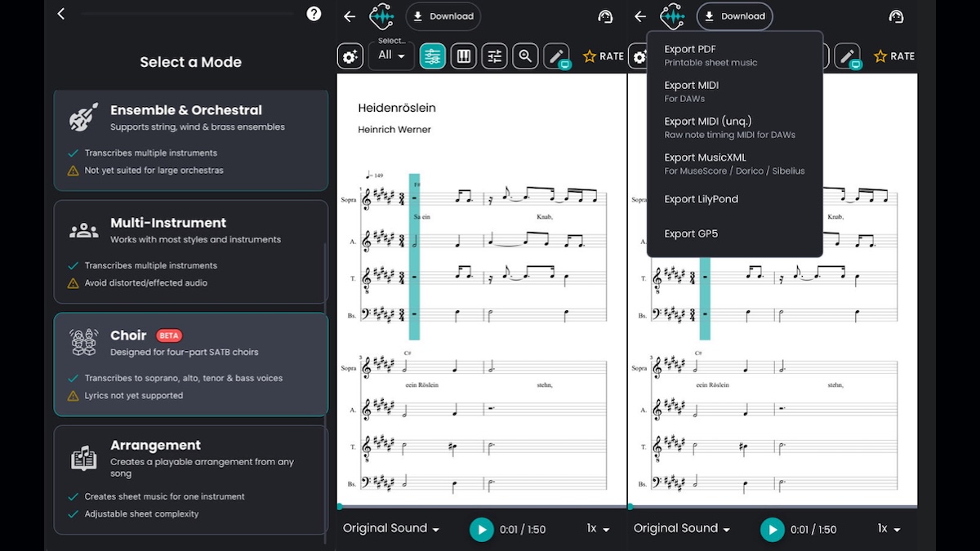Choose Export MIDI for DAWs
This screenshot has height=551, width=980.
[735, 91]
